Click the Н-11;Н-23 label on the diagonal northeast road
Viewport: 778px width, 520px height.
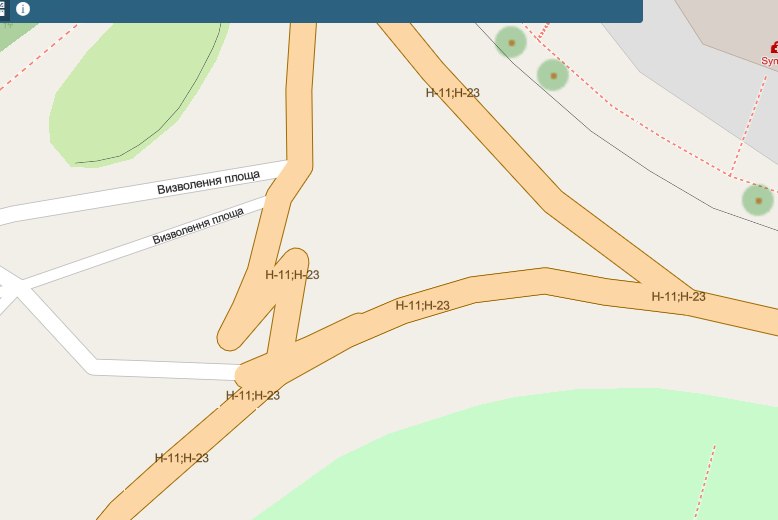click(453, 93)
